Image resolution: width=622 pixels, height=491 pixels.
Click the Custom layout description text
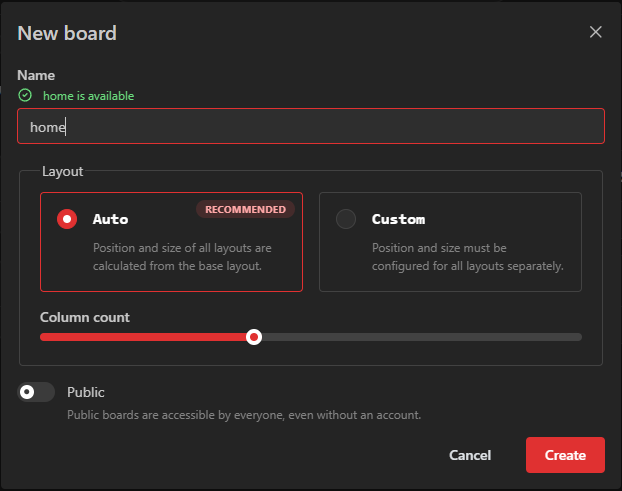coord(467,256)
